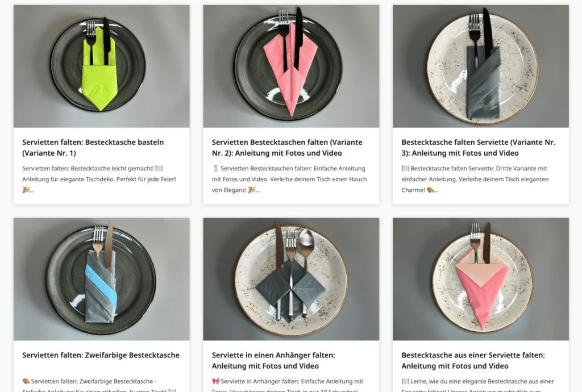Click excerpt text 'Bestecktasche leicht gemacht!'
582x392 pixels.
click(112, 168)
